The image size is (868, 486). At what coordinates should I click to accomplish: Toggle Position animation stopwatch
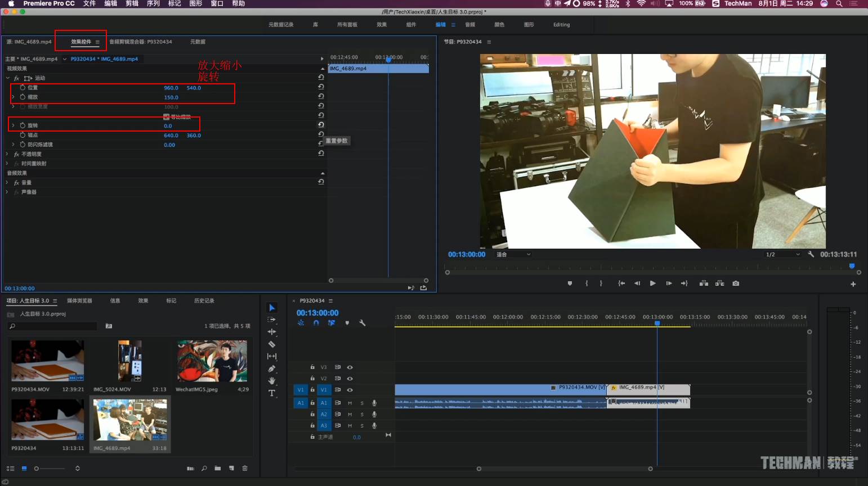[23, 88]
